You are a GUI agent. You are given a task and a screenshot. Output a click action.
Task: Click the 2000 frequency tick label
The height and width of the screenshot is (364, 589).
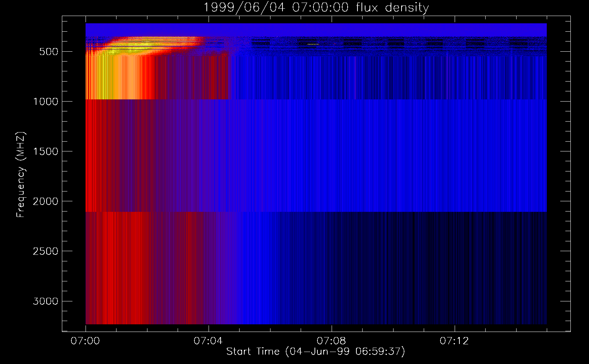point(46,201)
